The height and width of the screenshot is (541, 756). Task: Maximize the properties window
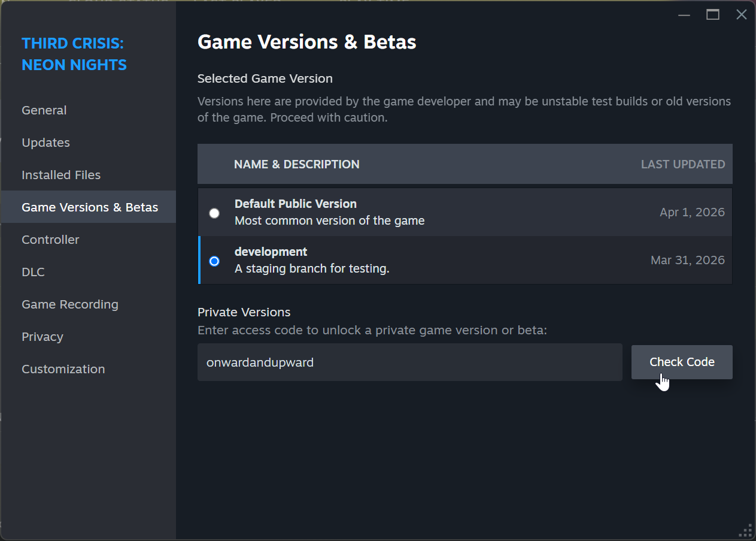point(712,15)
